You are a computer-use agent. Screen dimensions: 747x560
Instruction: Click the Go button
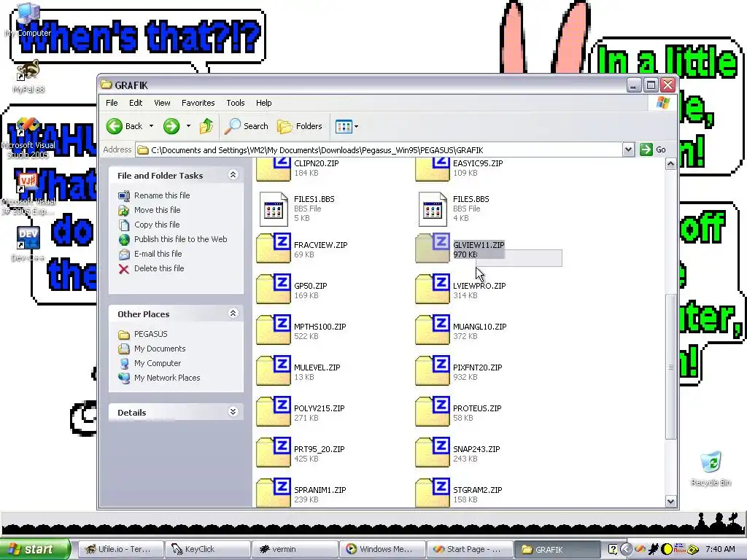tap(653, 149)
